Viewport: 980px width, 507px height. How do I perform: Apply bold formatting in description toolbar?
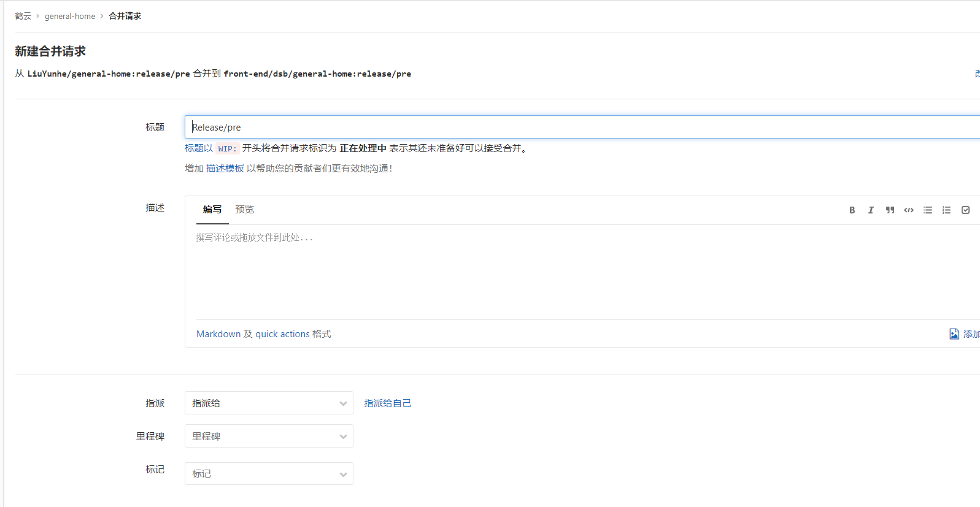(852, 210)
